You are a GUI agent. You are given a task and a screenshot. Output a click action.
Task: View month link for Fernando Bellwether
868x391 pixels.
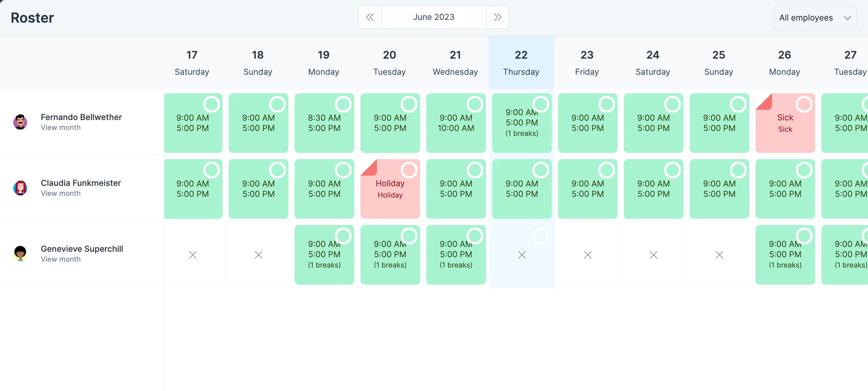(61, 127)
